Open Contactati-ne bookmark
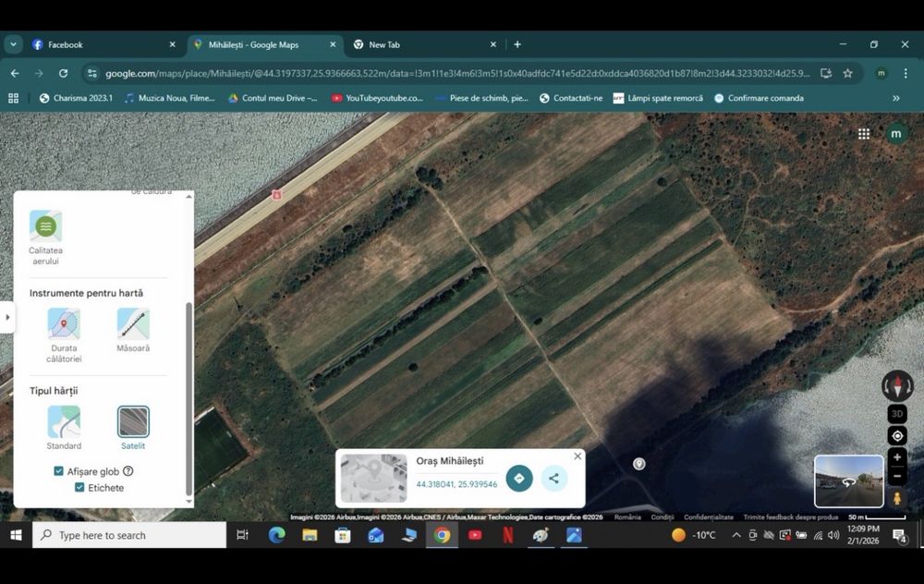 (571, 99)
